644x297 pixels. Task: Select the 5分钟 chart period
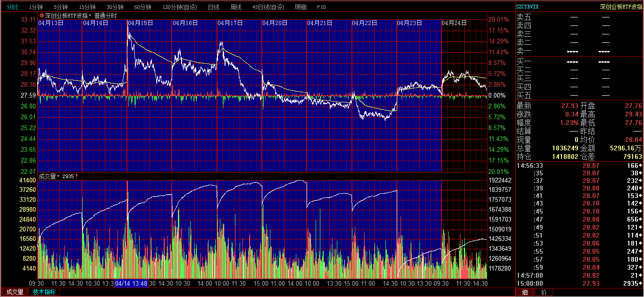pyautogui.click(x=60, y=7)
